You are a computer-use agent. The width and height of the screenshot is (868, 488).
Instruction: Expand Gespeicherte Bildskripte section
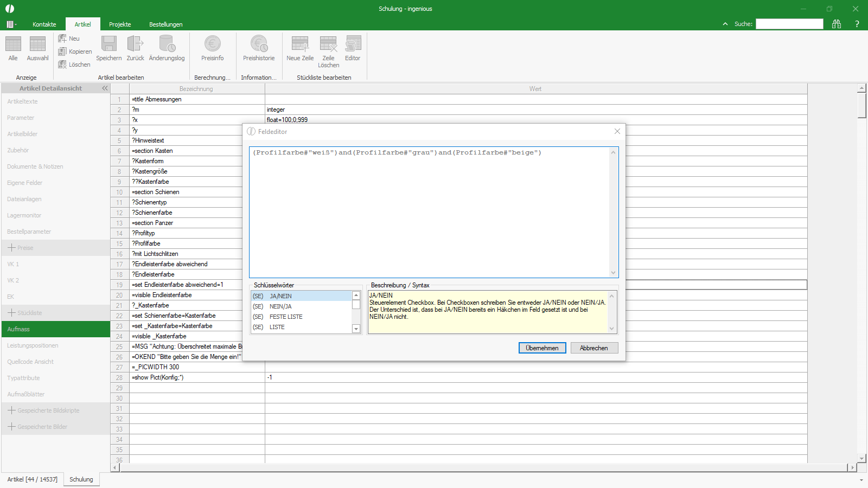(x=11, y=410)
